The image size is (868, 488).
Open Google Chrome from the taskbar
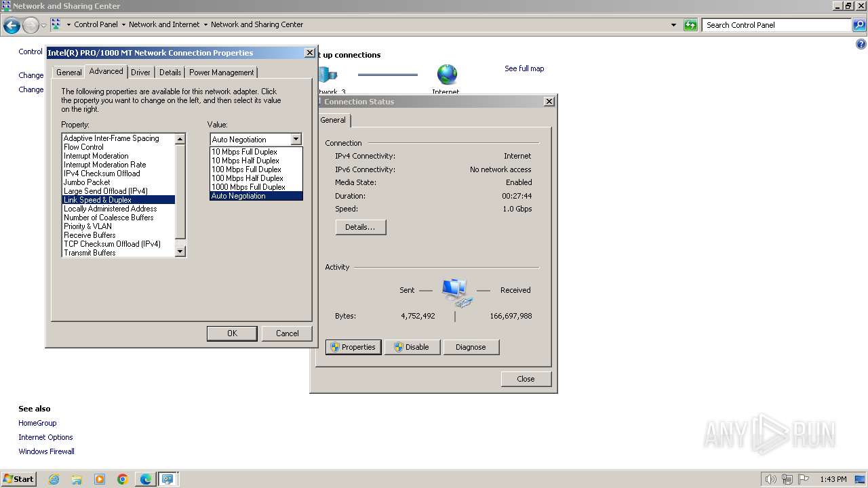coord(123,479)
